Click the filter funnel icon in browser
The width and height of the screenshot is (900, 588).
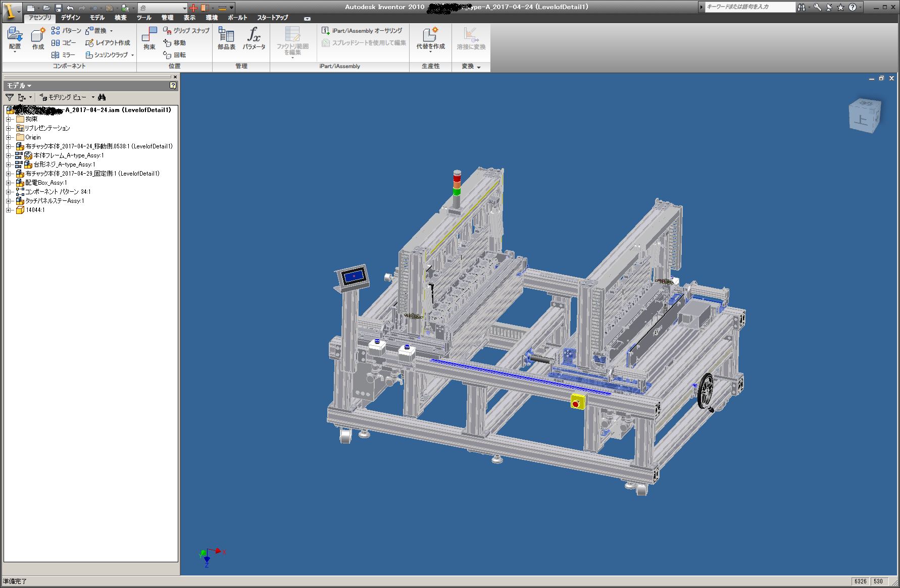tap(10, 97)
